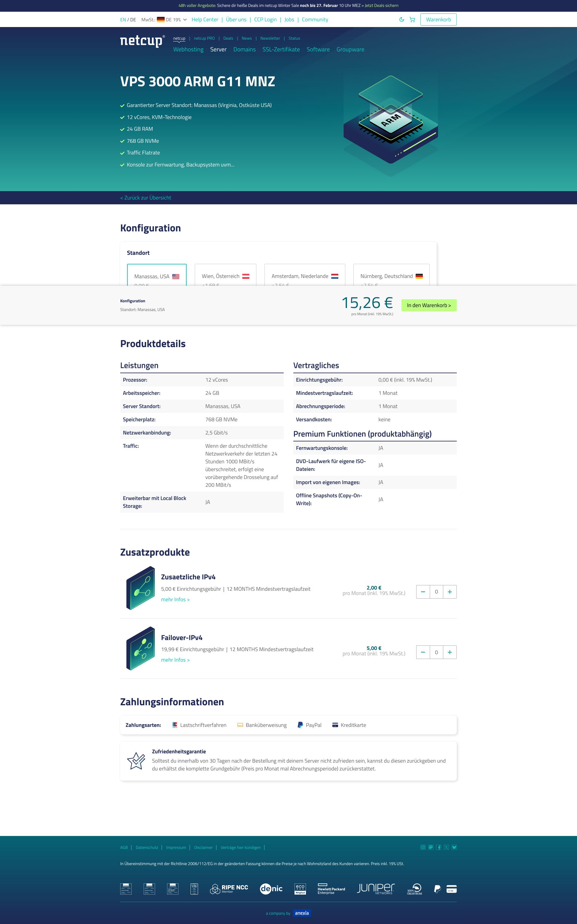
Task: Open the Community link
Action: point(315,20)
